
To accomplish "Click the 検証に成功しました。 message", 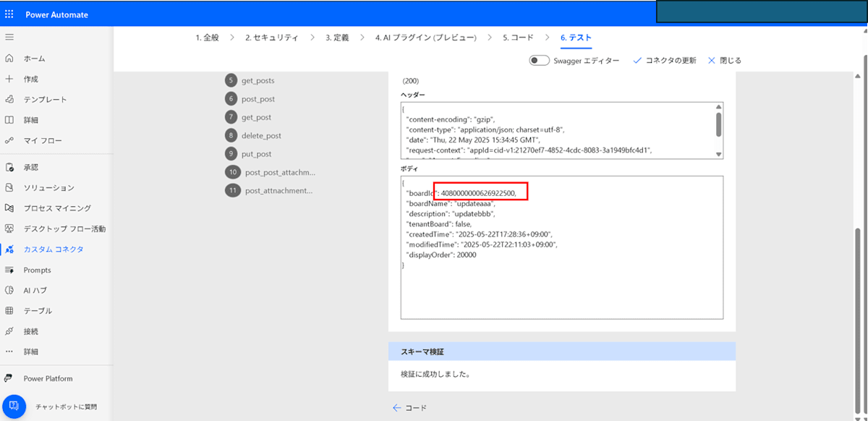I will (x=435, y=375).
